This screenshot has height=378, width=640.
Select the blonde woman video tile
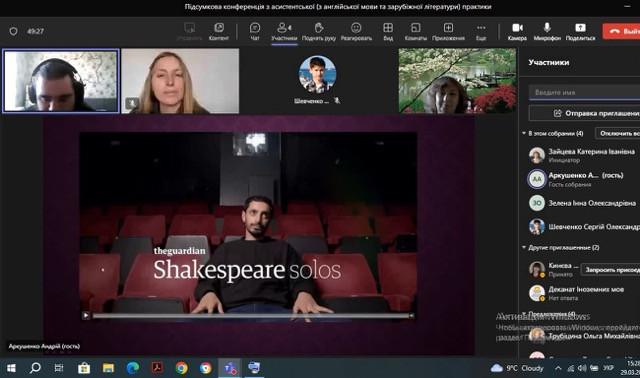click(180, 81)
